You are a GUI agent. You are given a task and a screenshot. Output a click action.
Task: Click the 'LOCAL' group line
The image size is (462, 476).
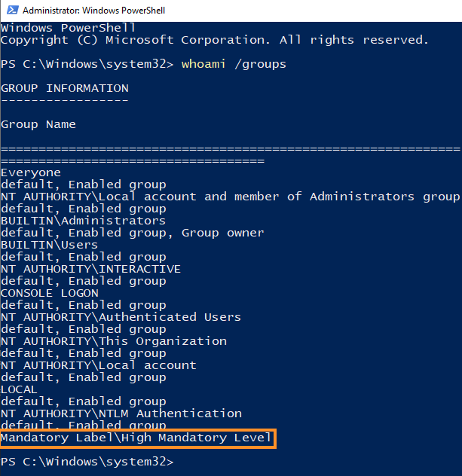pyautogui.click(x=19, y=389)
